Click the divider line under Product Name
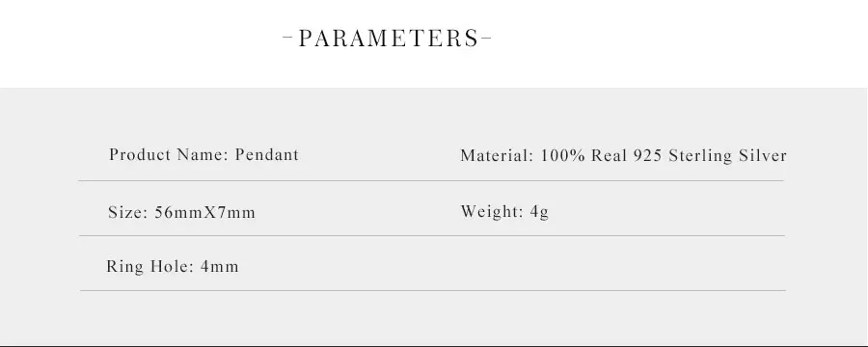868x347 pixels. (431, 180)
